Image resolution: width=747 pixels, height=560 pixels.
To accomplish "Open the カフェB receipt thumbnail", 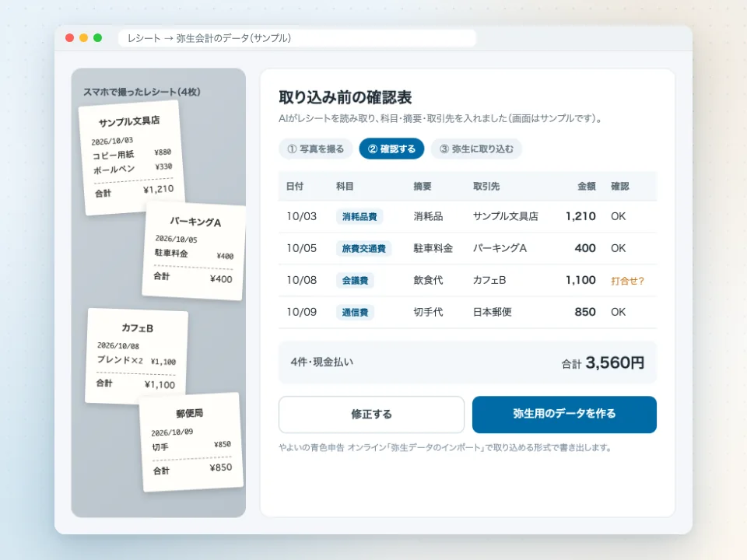I will pyautogui.click(x=137, y=357).
